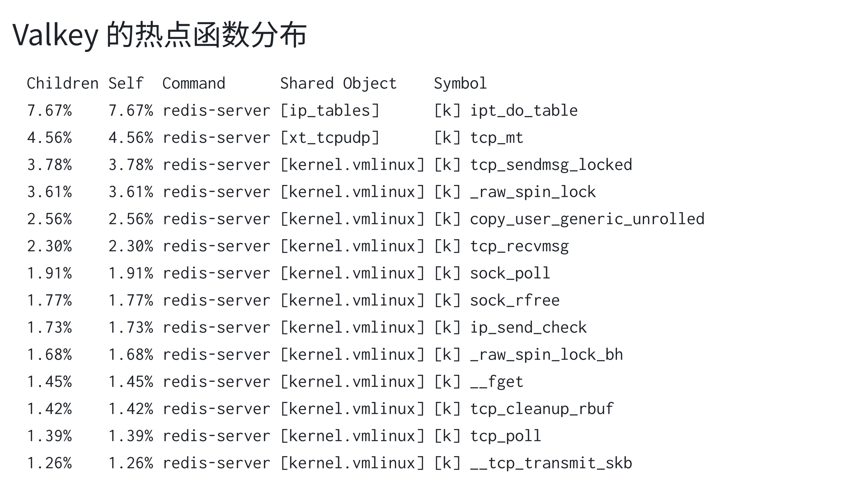Click the tcp_mt symbol entry
Image resolution: width=868 pixels, height=488 pixels.
click(x=497, y=138)
